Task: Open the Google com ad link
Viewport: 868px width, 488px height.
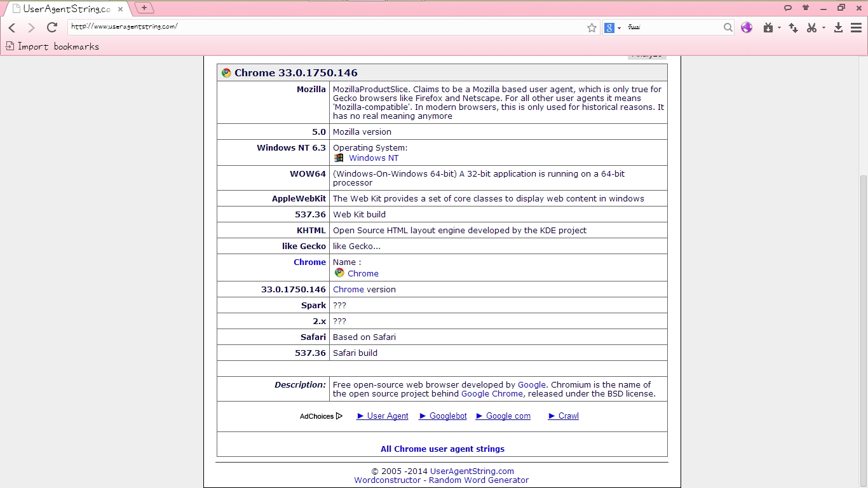Action: point(503,416)
